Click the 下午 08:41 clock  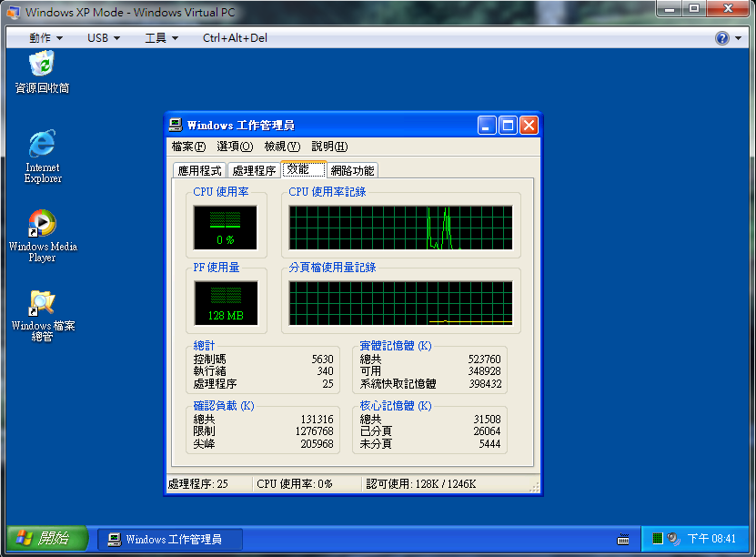pos(711,538)
